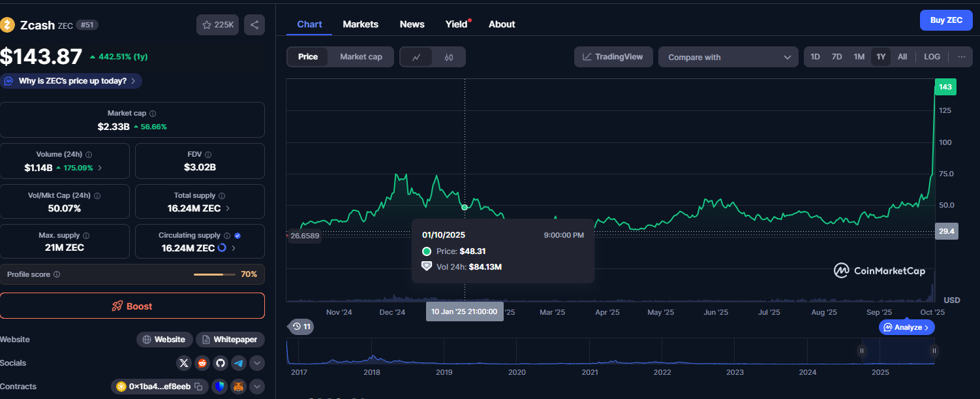Expand more contracts chevron

point(257,387)
